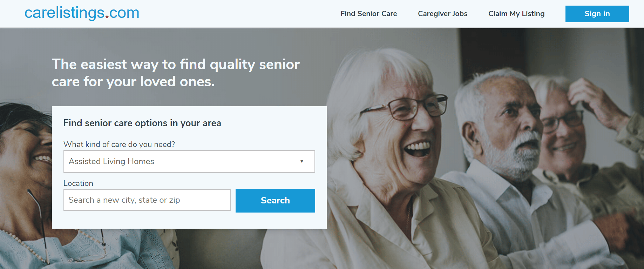Open the Find Senior Care menu item
Viewport: 644px width, 269px height.
pyautogui.click(x=368, y=14)
